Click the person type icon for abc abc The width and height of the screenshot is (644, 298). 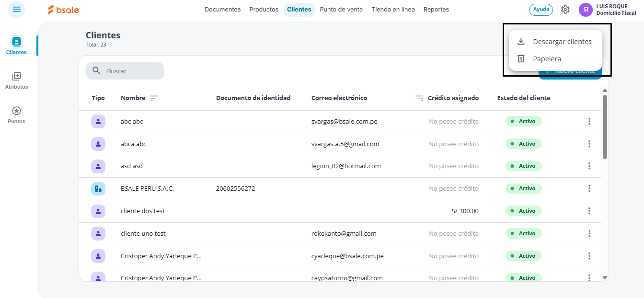click(x=98, y=122)
